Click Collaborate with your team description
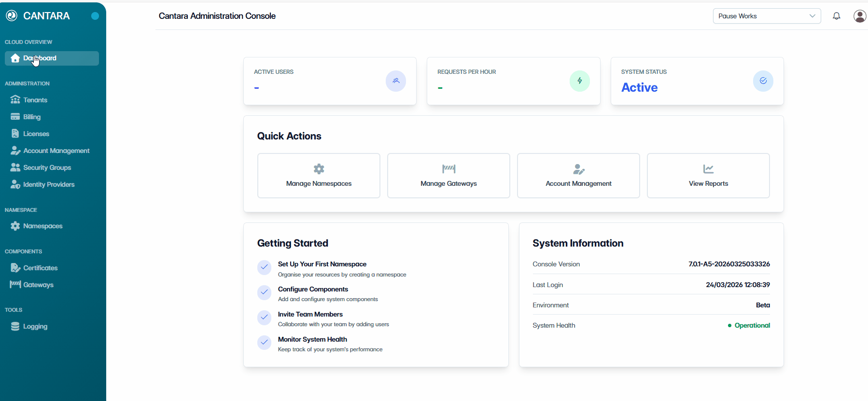This screenshot has width=868, height=401. (x=333, y=324)
